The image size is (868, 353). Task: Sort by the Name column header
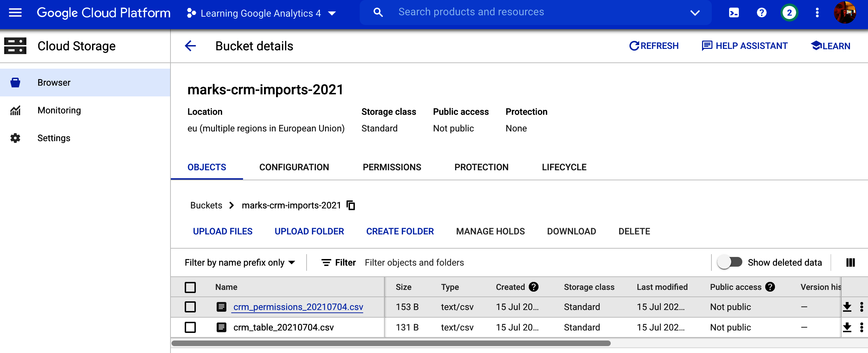pos(226,287)
